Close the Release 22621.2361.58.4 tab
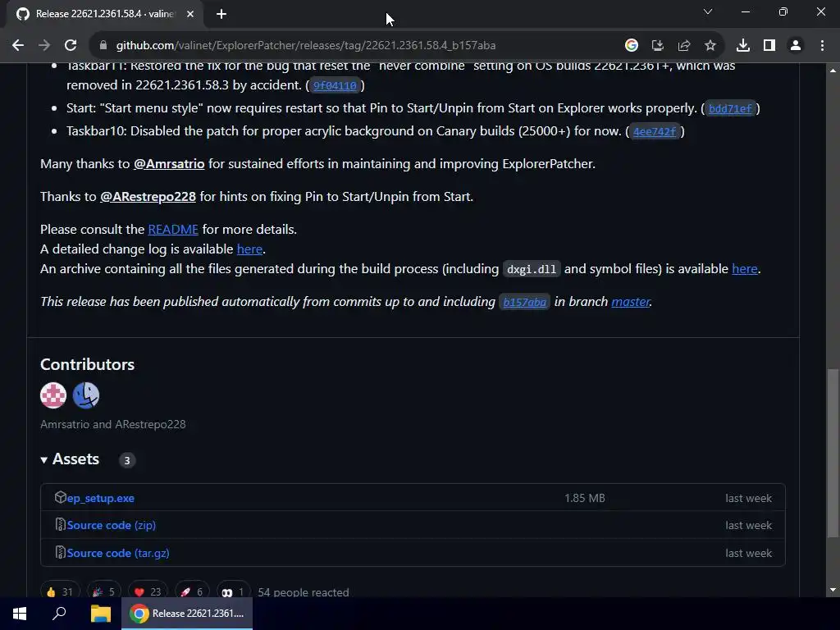Viewport: 840px width, 630px height. (190, 14)
